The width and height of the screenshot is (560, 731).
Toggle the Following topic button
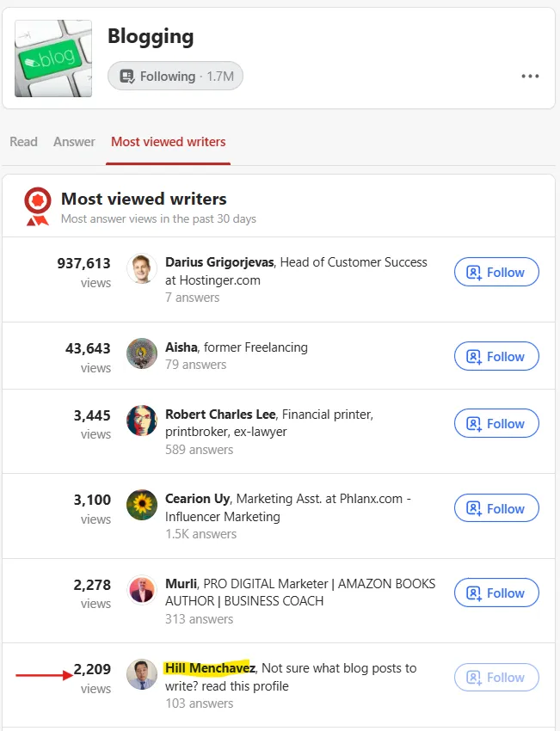point(175,76)
